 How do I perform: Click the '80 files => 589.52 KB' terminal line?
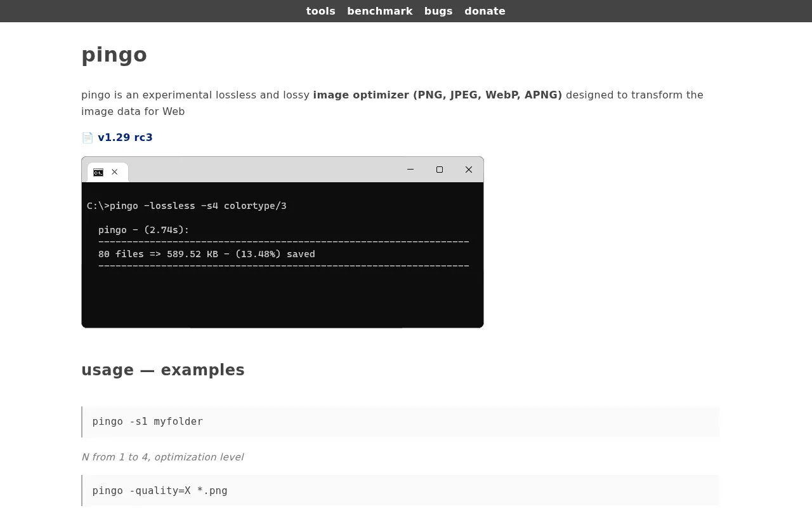click(x=207, y=254)
